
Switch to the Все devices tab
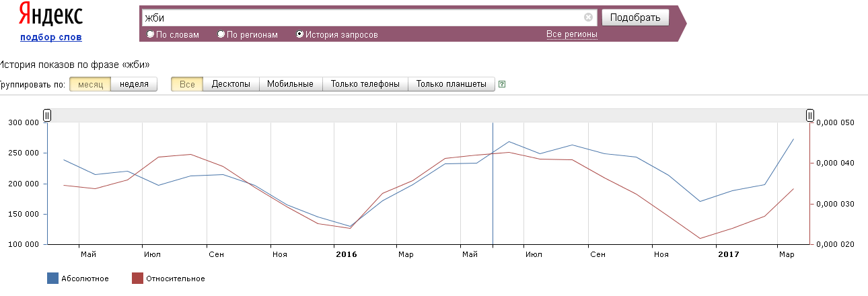(187, 84)
